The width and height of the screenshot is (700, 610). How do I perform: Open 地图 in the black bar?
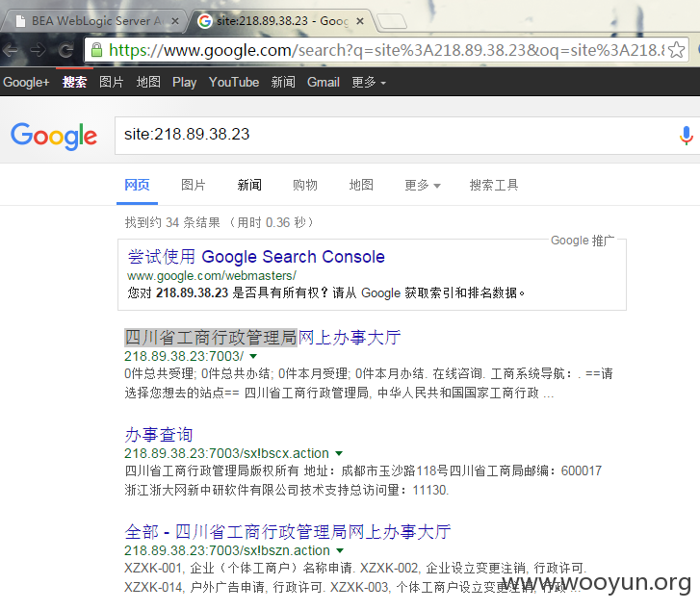tap(148, 82)
